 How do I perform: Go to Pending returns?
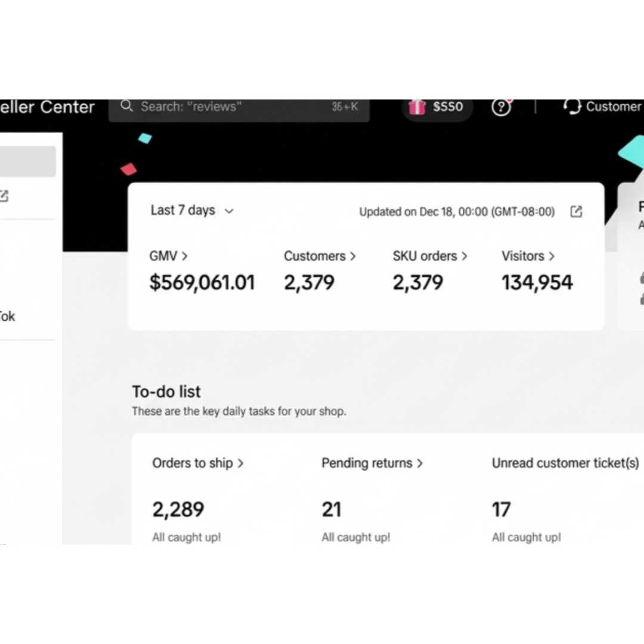coord(371,463)
